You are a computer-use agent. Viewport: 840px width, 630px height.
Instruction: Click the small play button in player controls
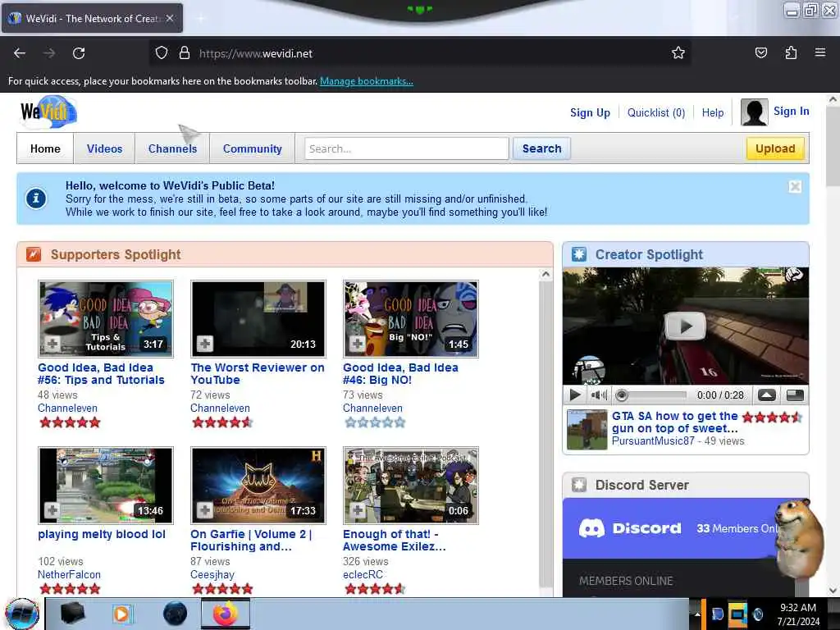tap(575, 395)
